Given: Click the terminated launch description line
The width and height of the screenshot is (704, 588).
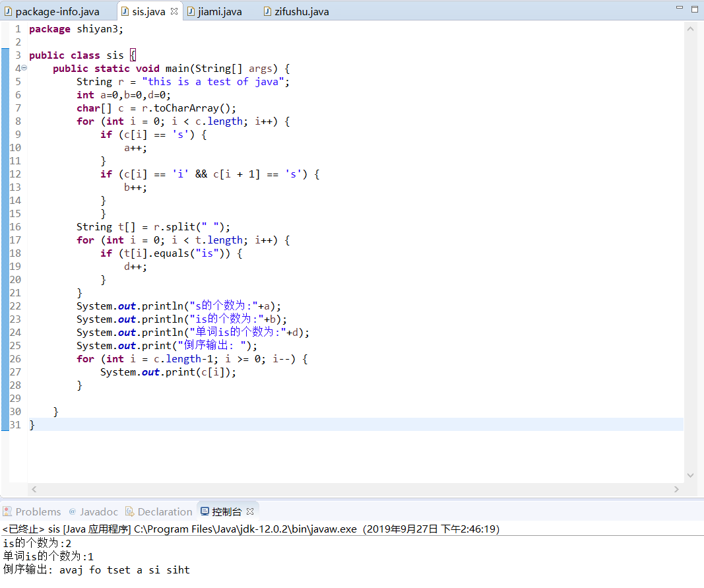Looking at the screenshot, I should (251, 529).
